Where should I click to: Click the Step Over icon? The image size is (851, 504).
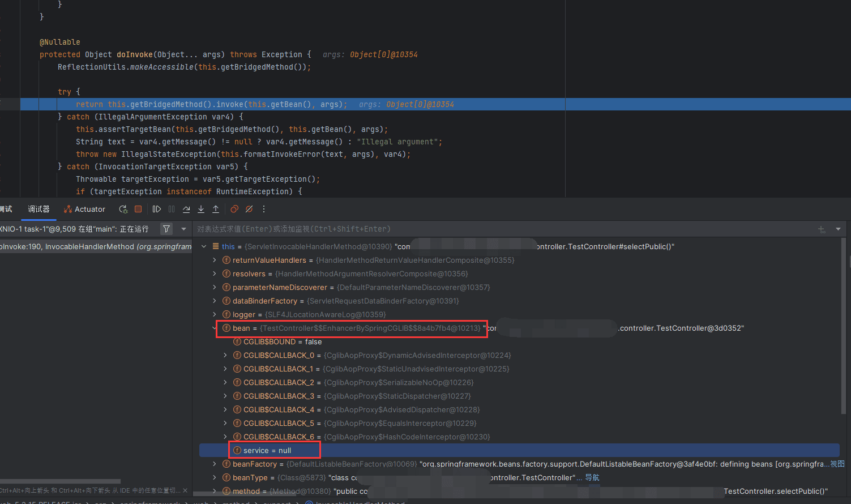(x=186, y=209)
